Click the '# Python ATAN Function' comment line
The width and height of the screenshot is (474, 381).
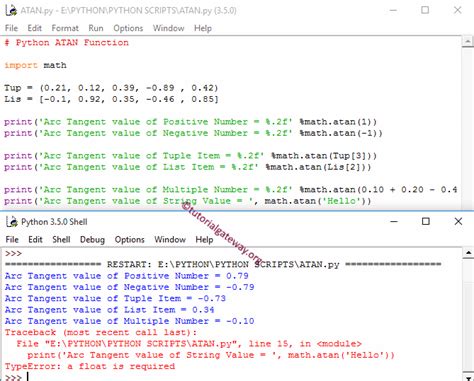[66, 43]
